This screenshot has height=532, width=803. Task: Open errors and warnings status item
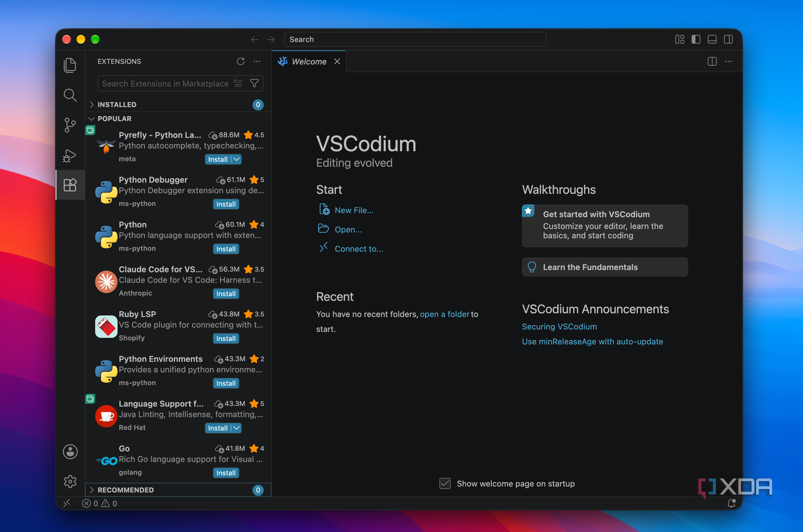[100, 503]
